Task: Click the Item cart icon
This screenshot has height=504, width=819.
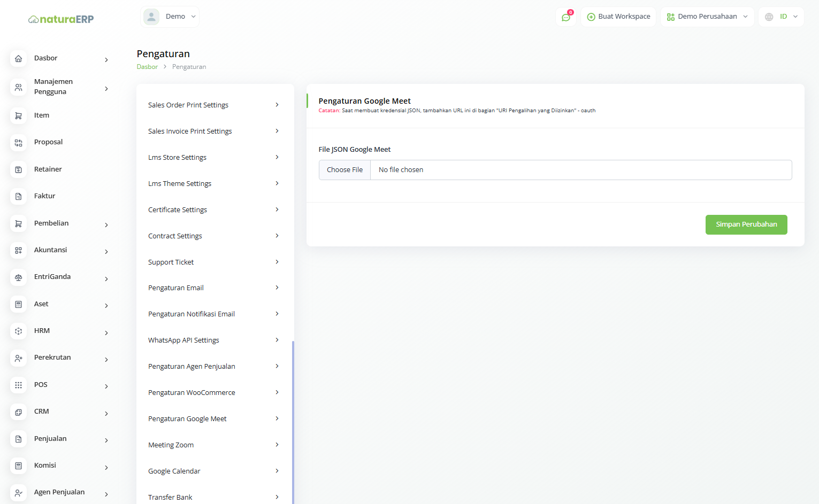Action: [18, 115]
